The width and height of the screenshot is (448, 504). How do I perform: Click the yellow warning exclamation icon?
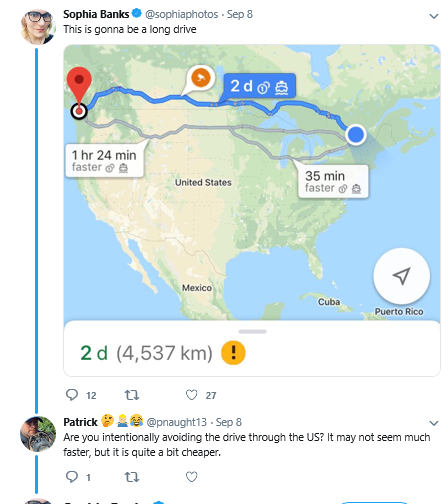pos(233,353)
